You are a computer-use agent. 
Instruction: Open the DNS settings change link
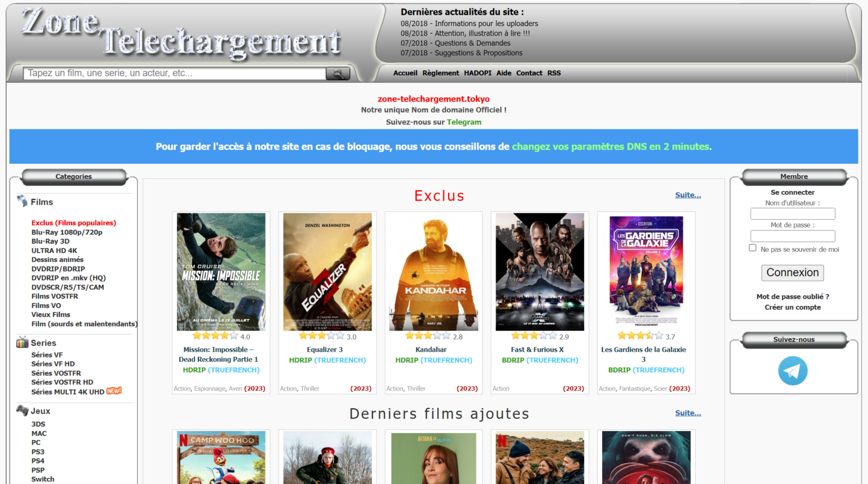pyautogui.click(x=610, y=147)
